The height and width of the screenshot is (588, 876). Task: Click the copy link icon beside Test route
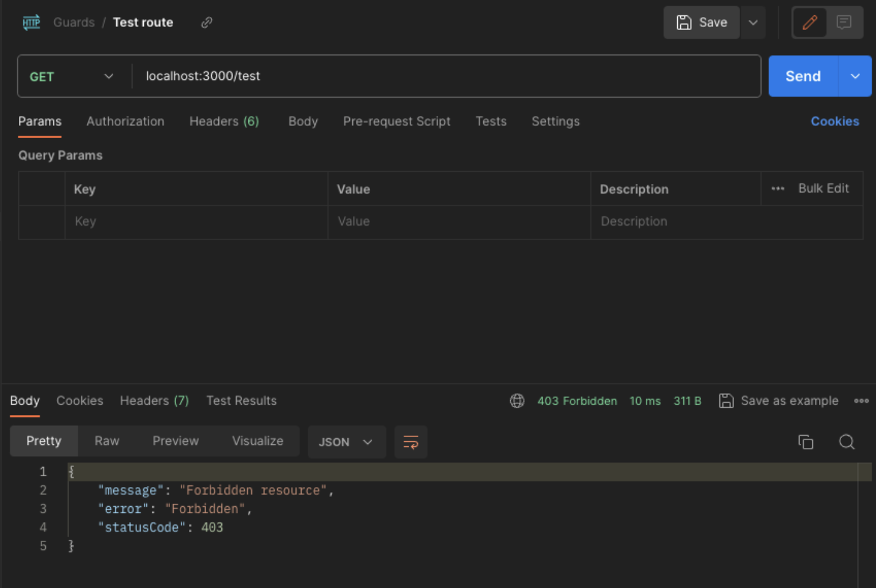(x=206, y=22)
